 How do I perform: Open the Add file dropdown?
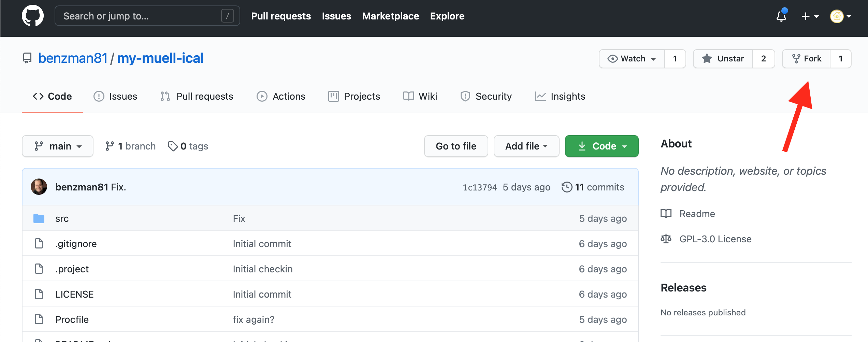tap(526, 146)
